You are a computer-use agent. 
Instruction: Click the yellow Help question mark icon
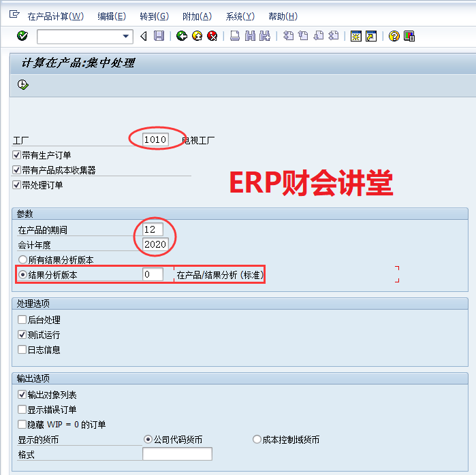tap(394, 36)
